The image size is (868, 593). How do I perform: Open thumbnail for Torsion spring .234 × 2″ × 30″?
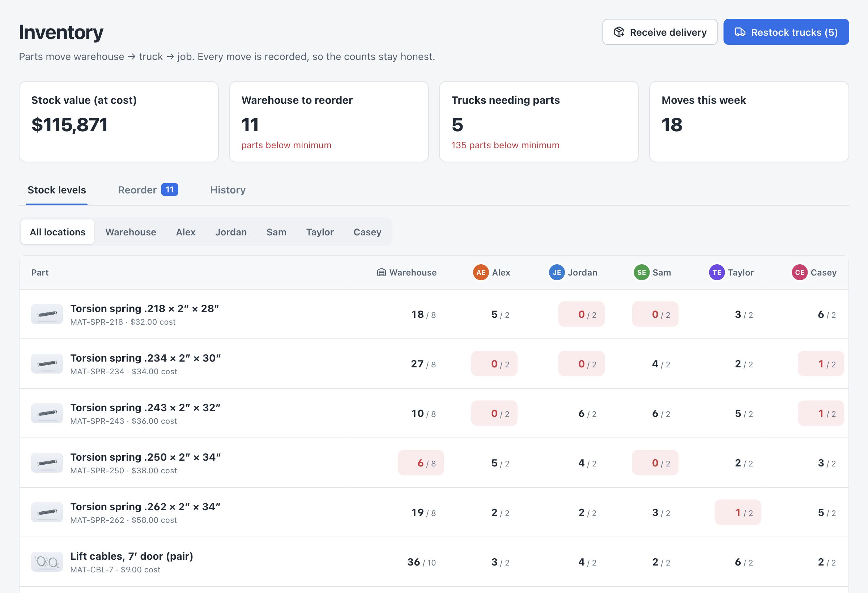pos(47,363)
